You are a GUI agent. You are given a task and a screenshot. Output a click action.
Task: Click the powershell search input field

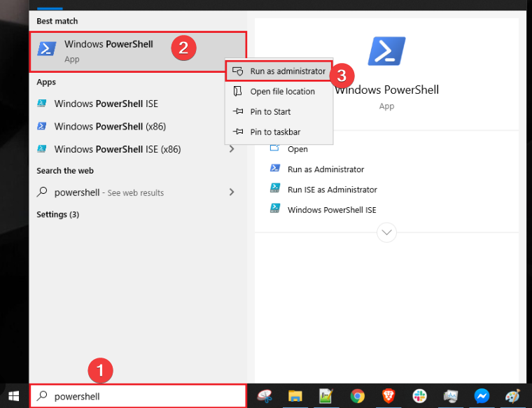tap(138, 396)
